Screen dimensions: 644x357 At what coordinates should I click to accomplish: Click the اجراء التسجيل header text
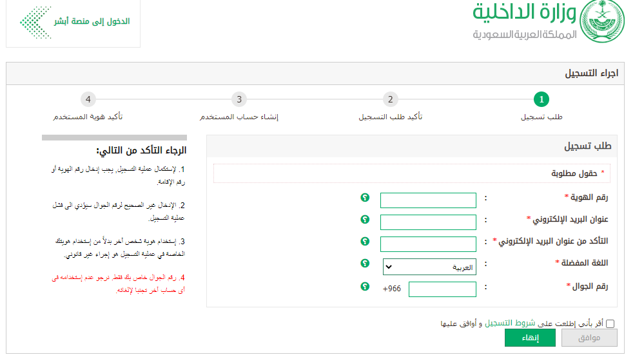pyautogui.click(x=591, y=73)
